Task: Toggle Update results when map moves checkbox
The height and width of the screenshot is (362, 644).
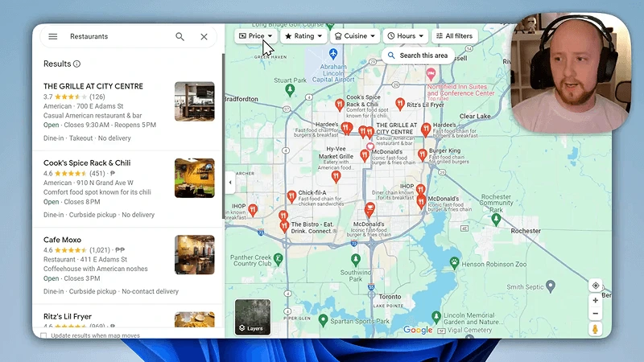Action: coord(43,335)
